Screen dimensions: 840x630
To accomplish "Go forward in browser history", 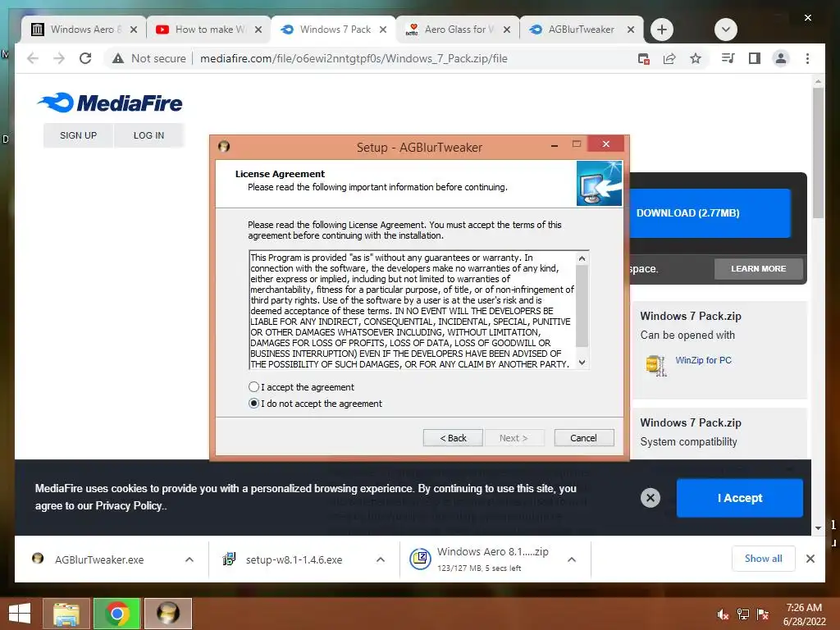I will tap(59, 58).
